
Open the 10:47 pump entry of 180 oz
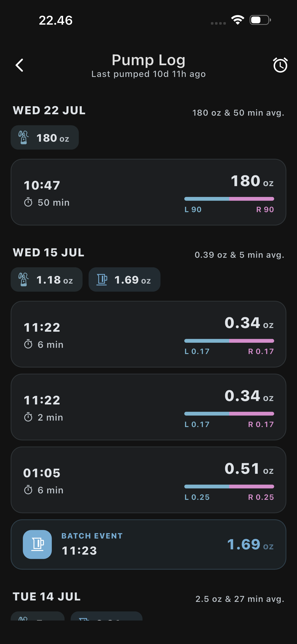tap(148, 192)
